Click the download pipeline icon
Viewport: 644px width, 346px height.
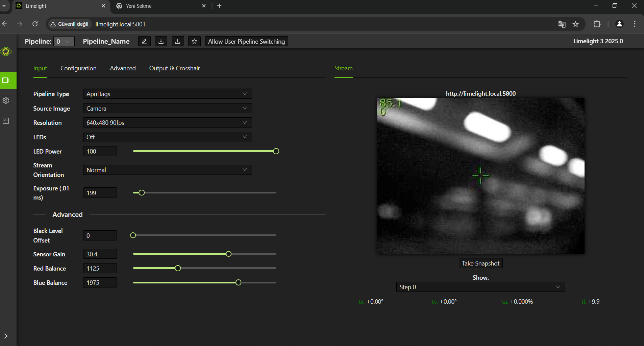click(x=161, y=41)
